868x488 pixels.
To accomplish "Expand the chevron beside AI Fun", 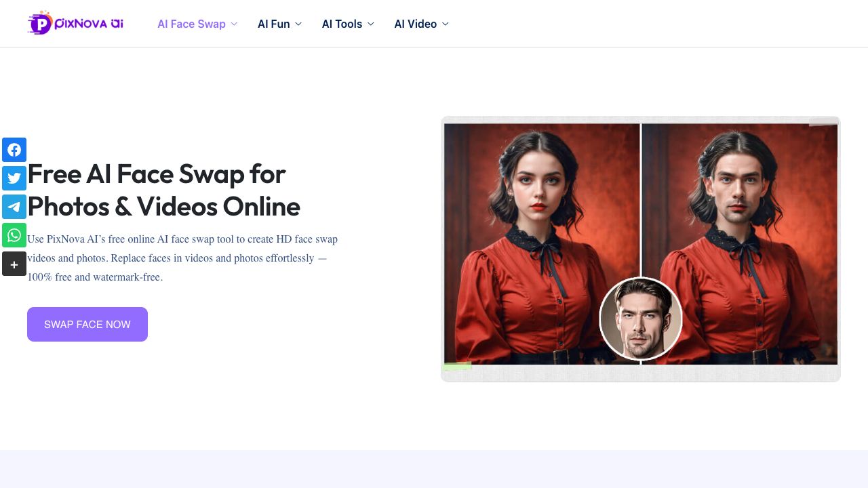I will point(298,24).
